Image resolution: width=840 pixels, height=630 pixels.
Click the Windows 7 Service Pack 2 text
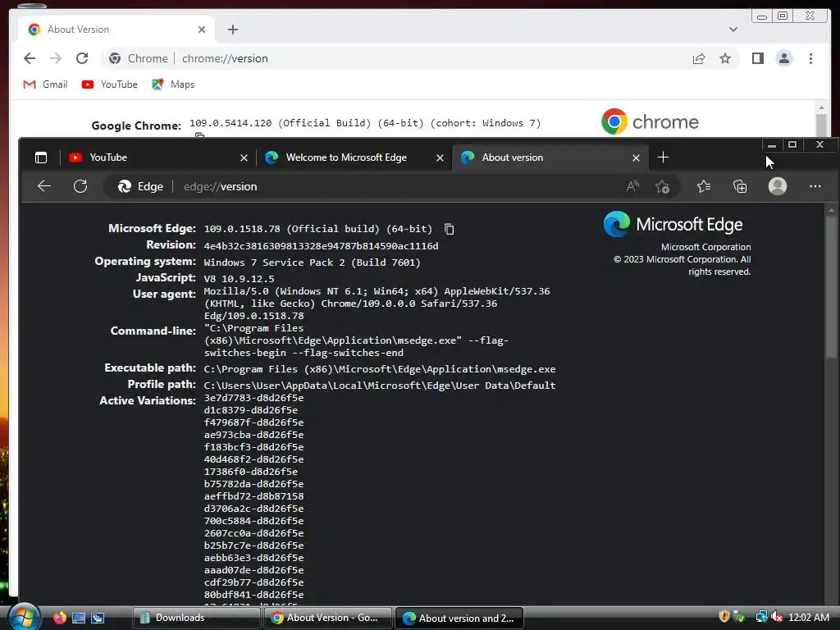[312, 262]
